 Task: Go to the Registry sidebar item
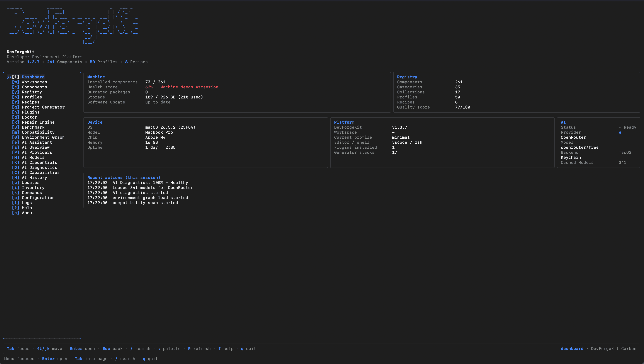27,92
